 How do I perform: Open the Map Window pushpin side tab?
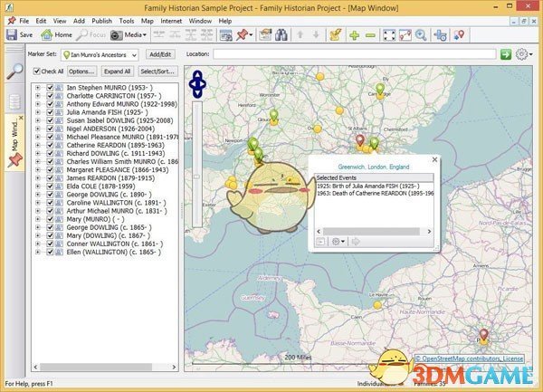coord(14,143)
